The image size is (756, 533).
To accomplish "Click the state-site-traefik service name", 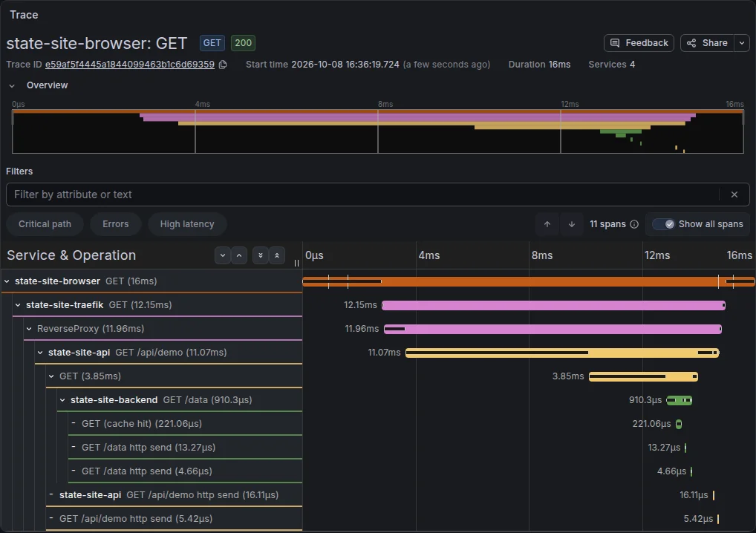I will click(65, 305).
